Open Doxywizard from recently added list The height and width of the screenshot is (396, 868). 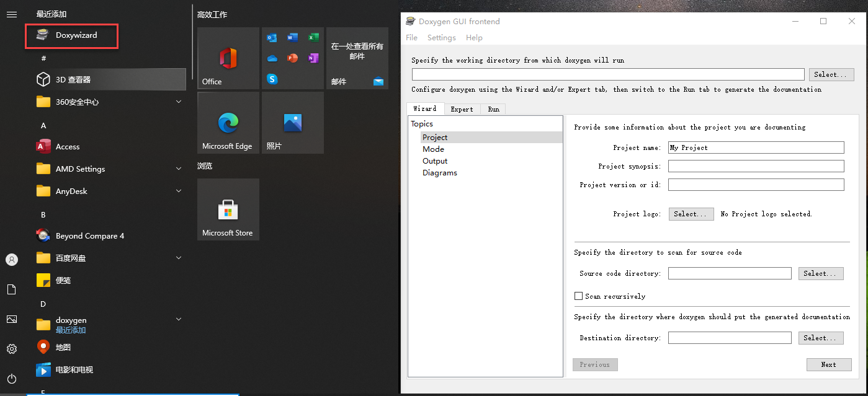76,35
